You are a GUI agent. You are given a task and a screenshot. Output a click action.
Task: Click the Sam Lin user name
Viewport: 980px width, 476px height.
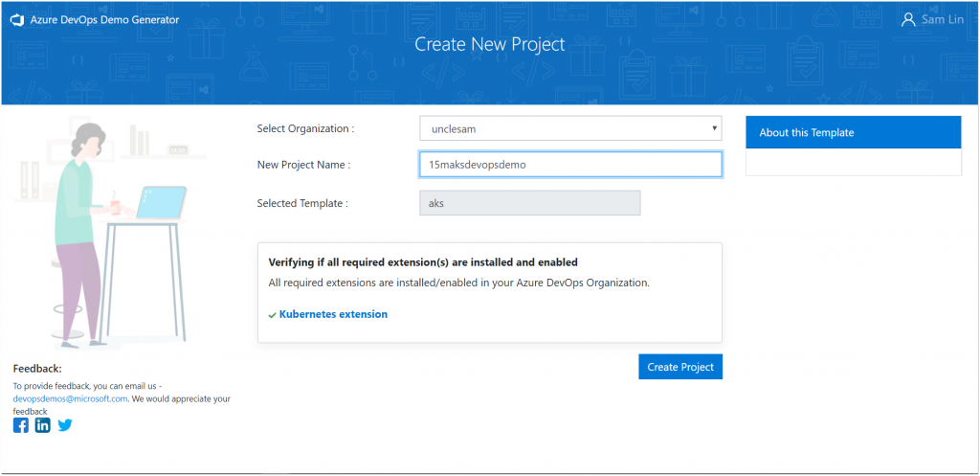943,20
